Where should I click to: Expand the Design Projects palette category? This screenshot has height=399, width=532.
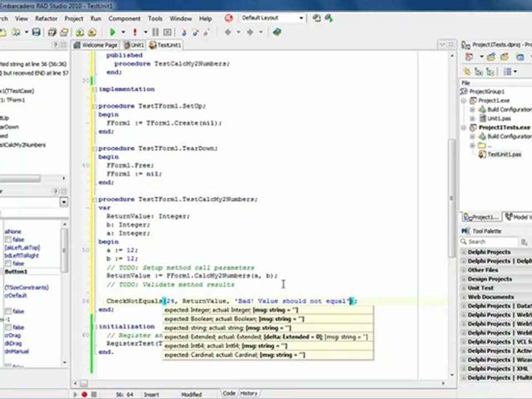pos(463,279)
